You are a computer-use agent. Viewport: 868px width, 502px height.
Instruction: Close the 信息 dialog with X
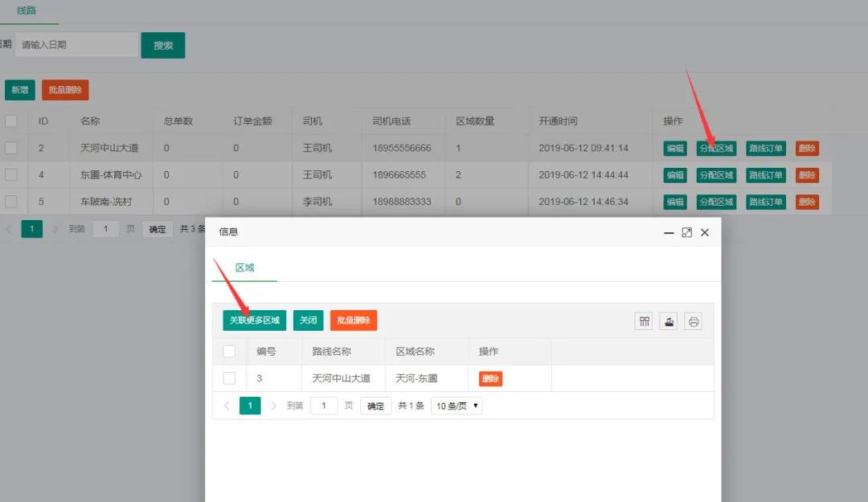(705, 232)
